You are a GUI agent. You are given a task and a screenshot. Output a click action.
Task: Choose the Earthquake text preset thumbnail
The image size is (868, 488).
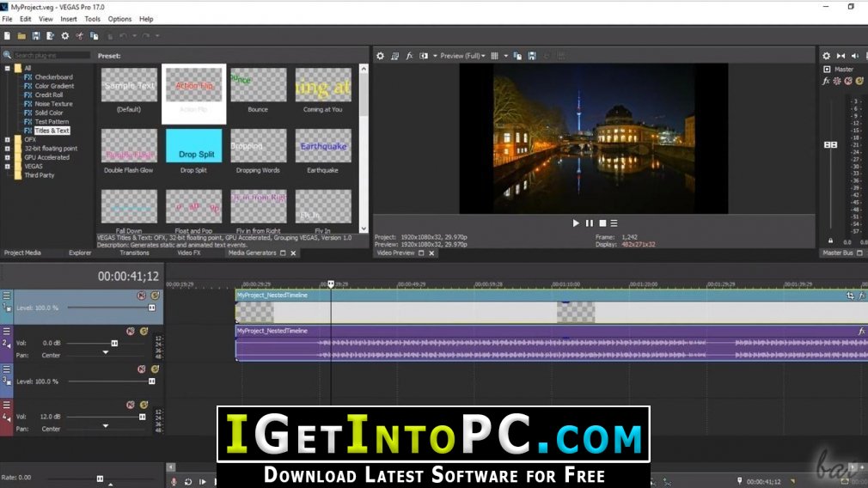323,146
